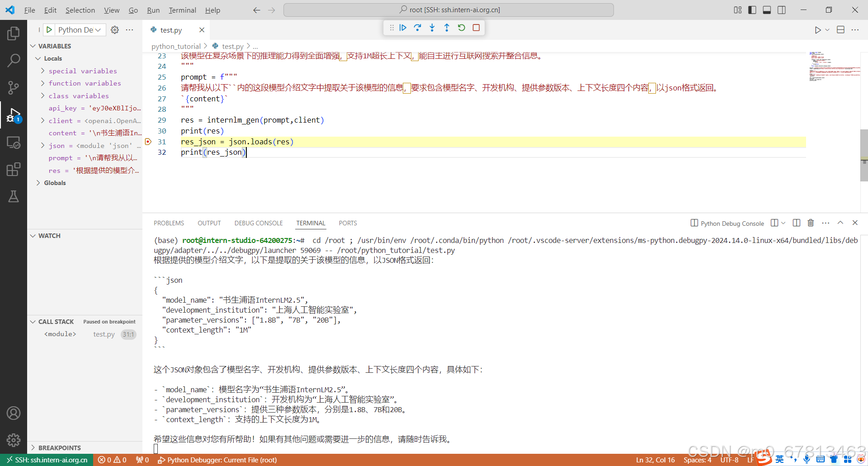This screenshot has width=868, height=466.
Task: Kill the active terminal with trash icon
Action: (x=810, y=223)
